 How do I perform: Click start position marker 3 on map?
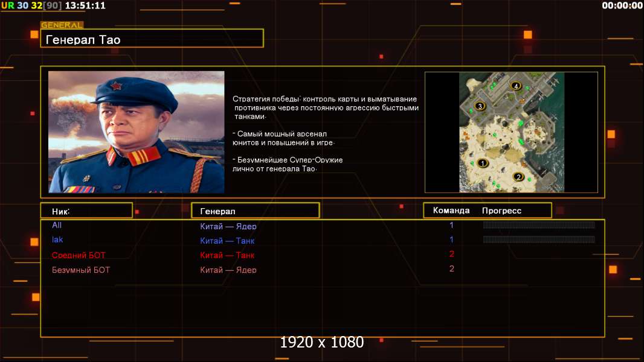tap(480, 107)
